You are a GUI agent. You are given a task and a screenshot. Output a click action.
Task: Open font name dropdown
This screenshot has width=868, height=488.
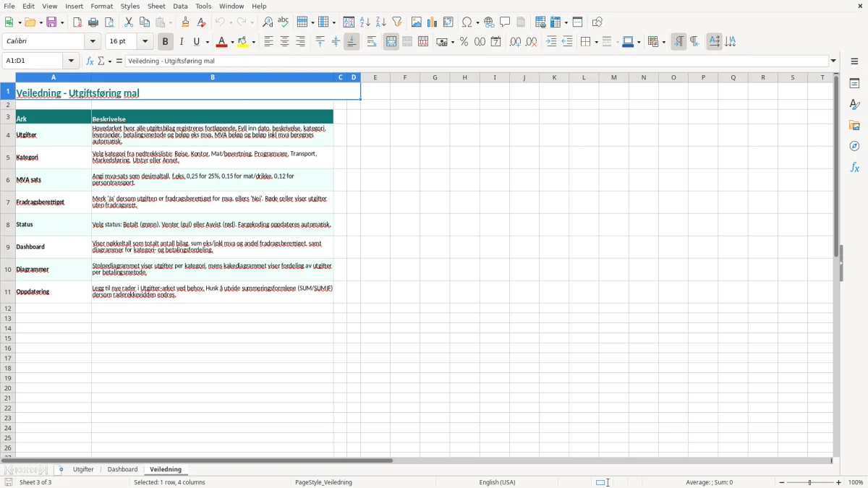[93, 42]
